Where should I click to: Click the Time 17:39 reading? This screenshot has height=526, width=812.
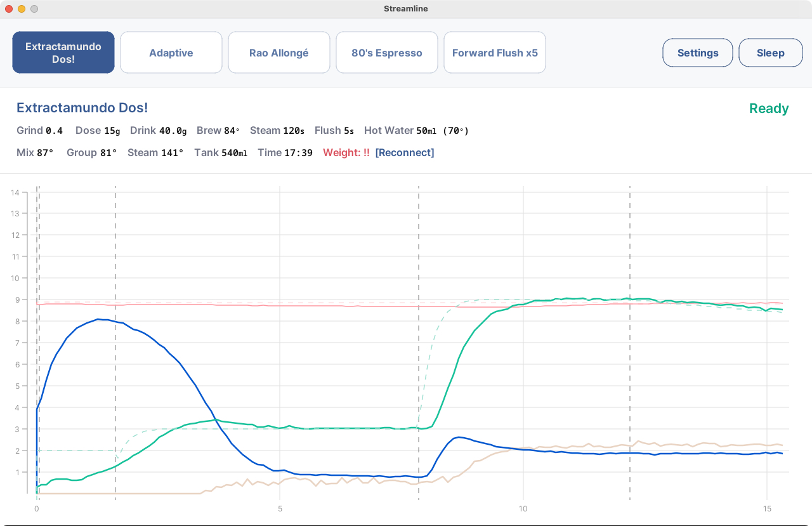[285, 152]
